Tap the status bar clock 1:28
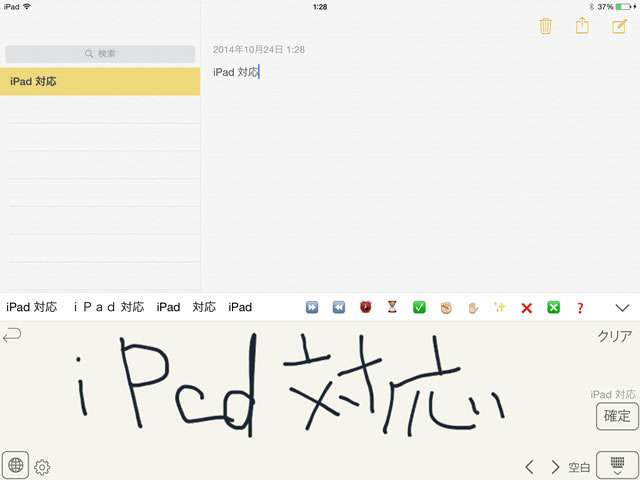The image size is (640, 480). pyautogui.click(x=320, y=7)
